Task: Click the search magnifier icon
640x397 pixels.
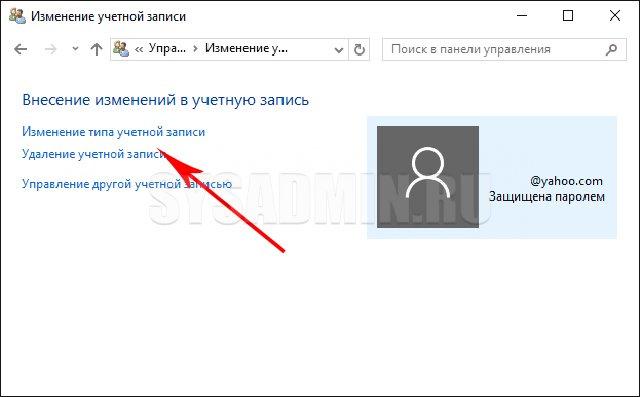Action: click(611, 49)
